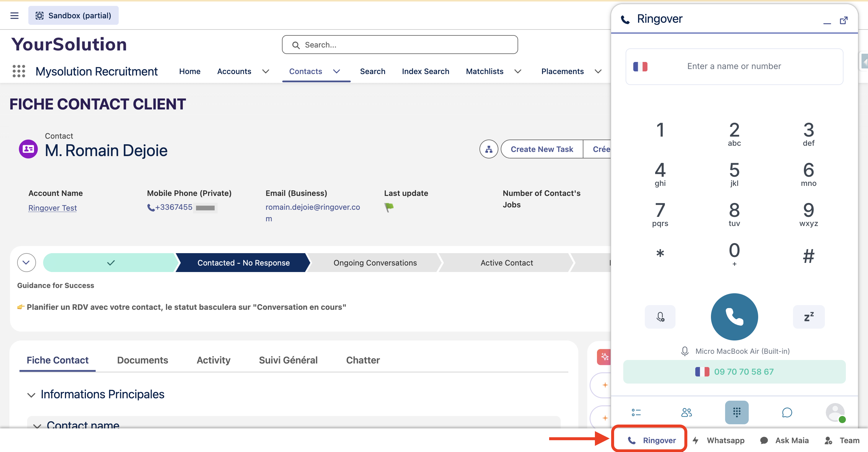The image size is (868, 452).
Task: Expand the Placements navigation dropdown
Action: coord(598,71)
